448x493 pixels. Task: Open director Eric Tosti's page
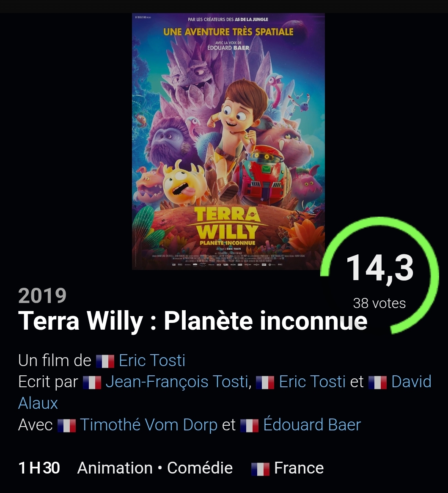pos(152,360)
